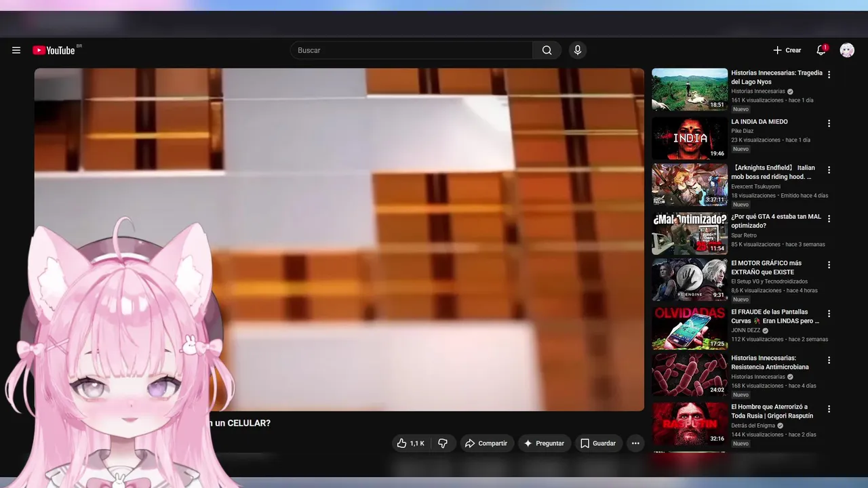The height and width of the screenshot is (488, 868).
Task: Open Resistencia Antimicrobiana video thumbnail
Action: [x=690, y=374]
